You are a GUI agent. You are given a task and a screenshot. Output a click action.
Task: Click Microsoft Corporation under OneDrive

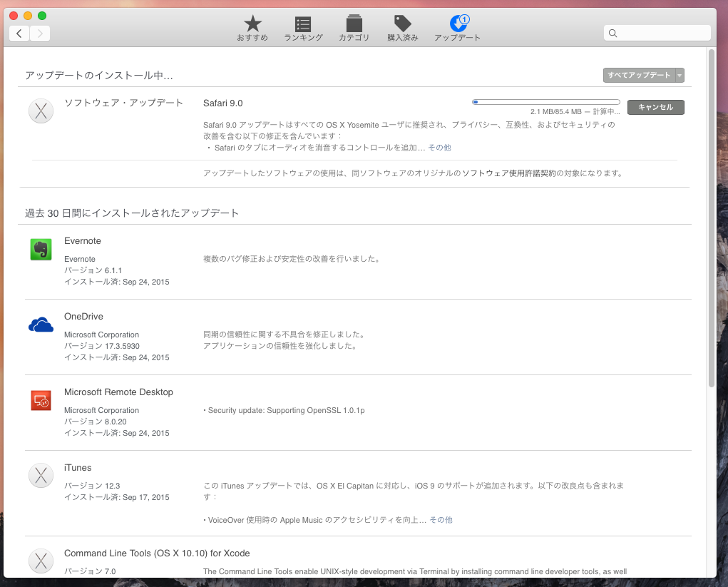coord(101,335)
